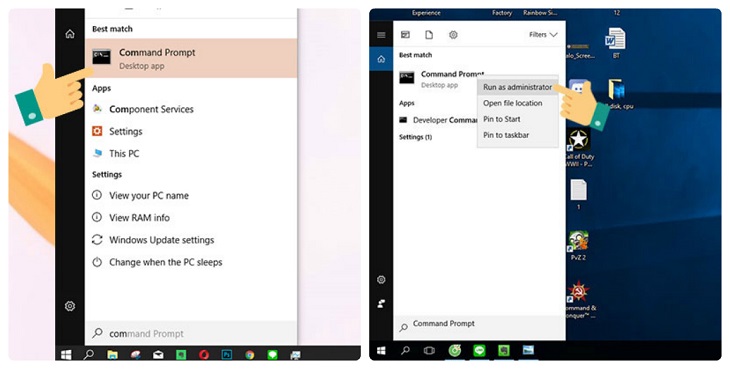Open Photos app on right taskbar
730x369 pixels.
(x=528, y=350)
